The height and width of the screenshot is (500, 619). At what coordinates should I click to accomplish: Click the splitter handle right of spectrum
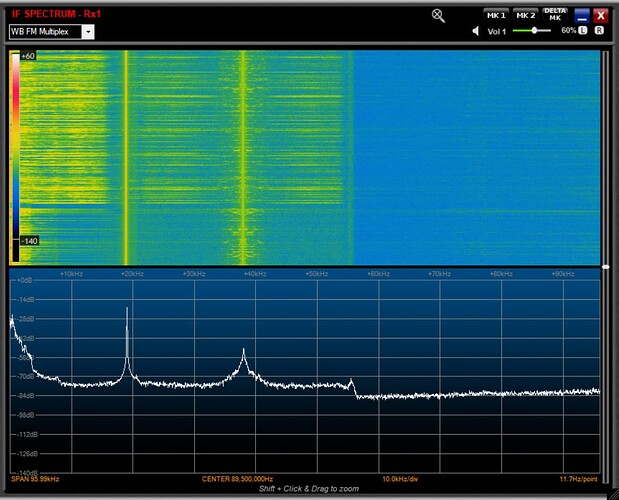coord(606,267)
